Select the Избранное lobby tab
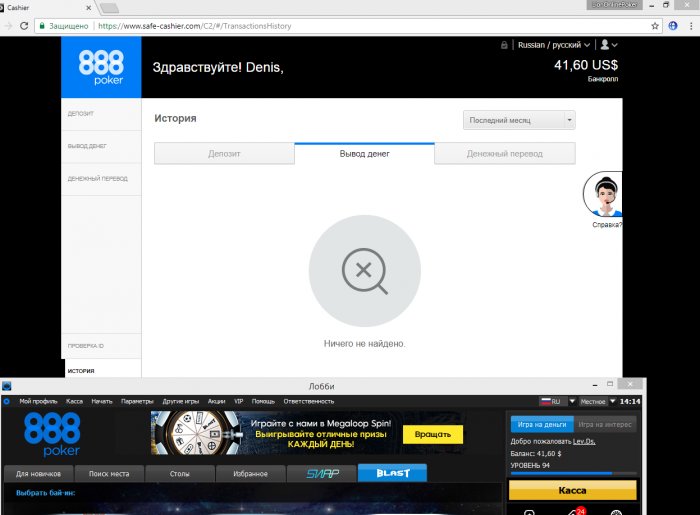The height and width of the screenshot is (515, 700). tap(250, 473)
